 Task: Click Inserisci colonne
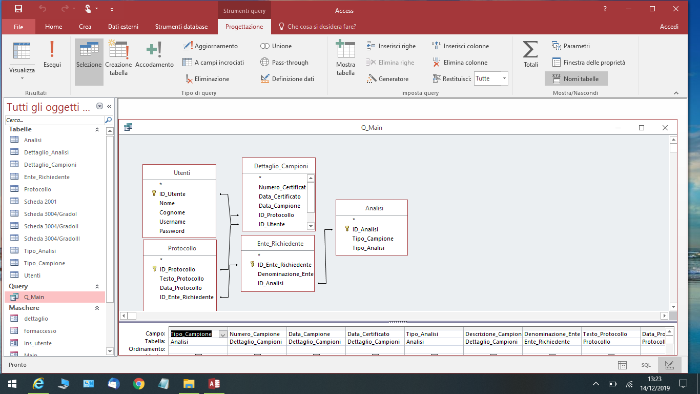coord(460,46)
